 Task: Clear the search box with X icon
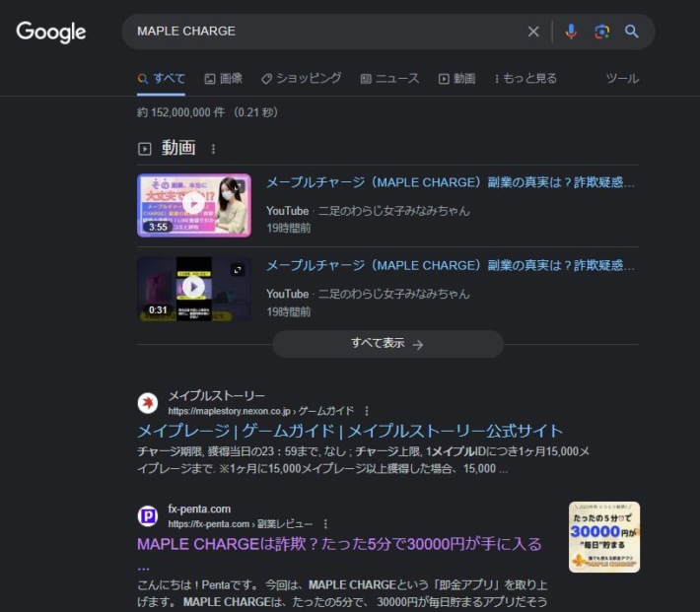(x=533, y=32)
